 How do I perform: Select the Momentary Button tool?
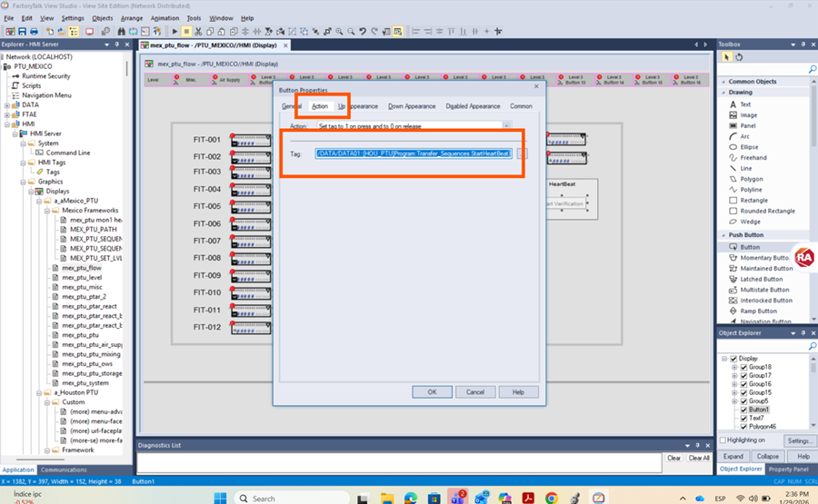pos(764,258)
